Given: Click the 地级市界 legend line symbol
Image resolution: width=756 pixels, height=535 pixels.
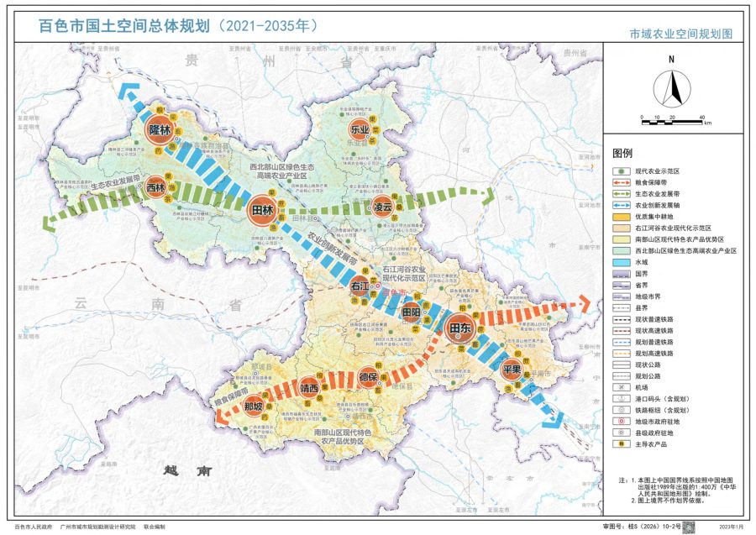Looking at the screenshot, I should point(622,296).
